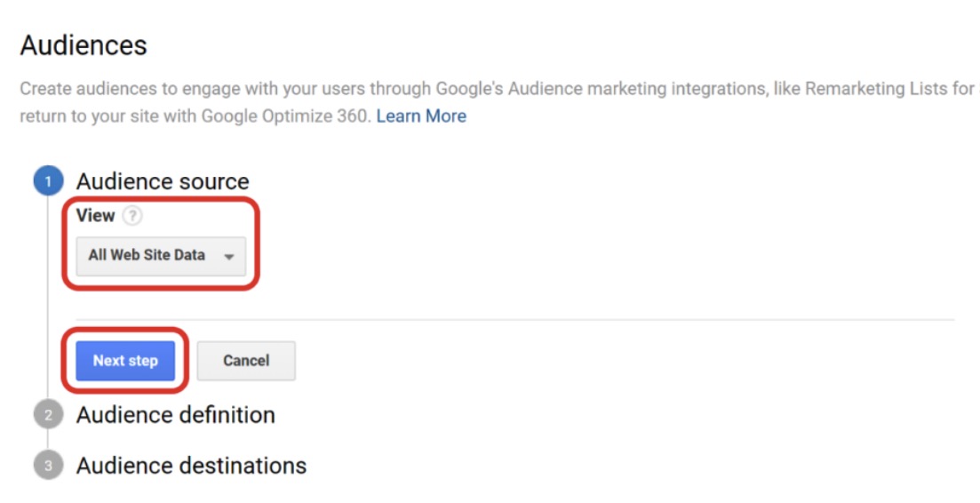
Task: Expand the Audience definition step
Action: [x=175, y=415]
